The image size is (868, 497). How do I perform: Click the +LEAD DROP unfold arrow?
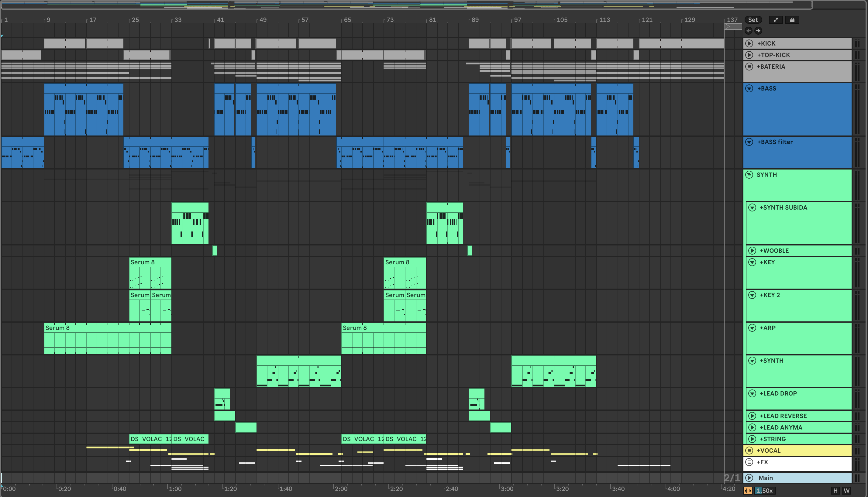752,393
